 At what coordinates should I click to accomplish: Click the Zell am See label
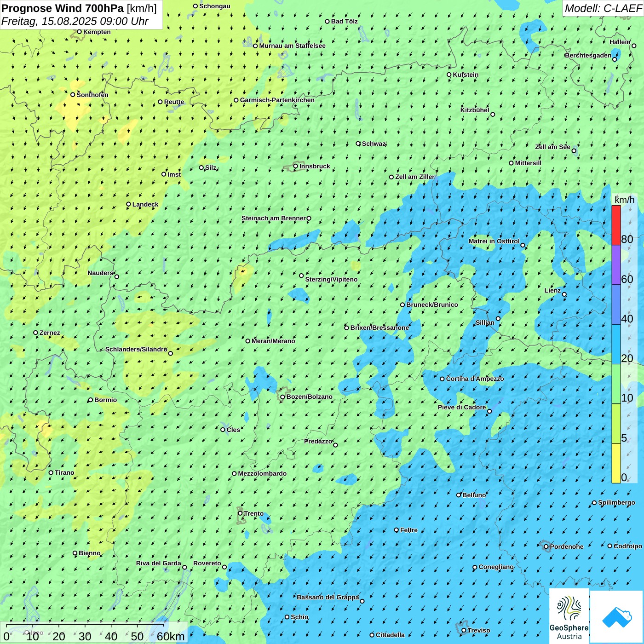[x=552, y=147]
